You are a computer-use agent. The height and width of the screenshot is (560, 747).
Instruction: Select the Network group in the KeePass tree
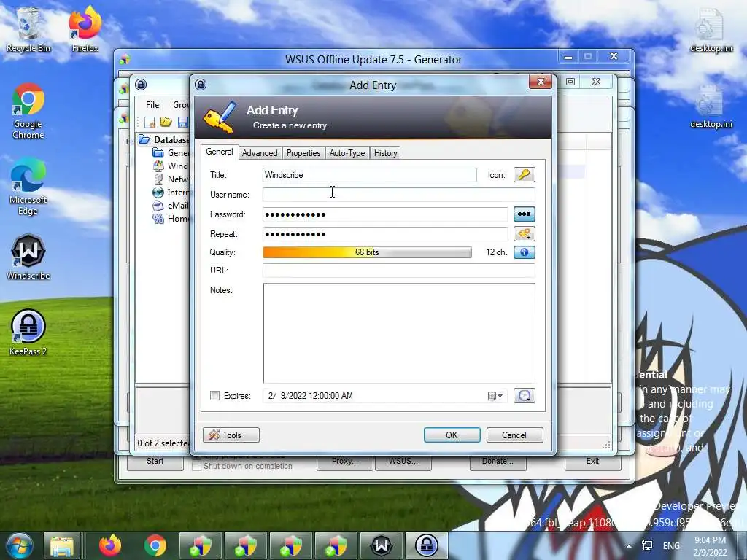(171, 179)
